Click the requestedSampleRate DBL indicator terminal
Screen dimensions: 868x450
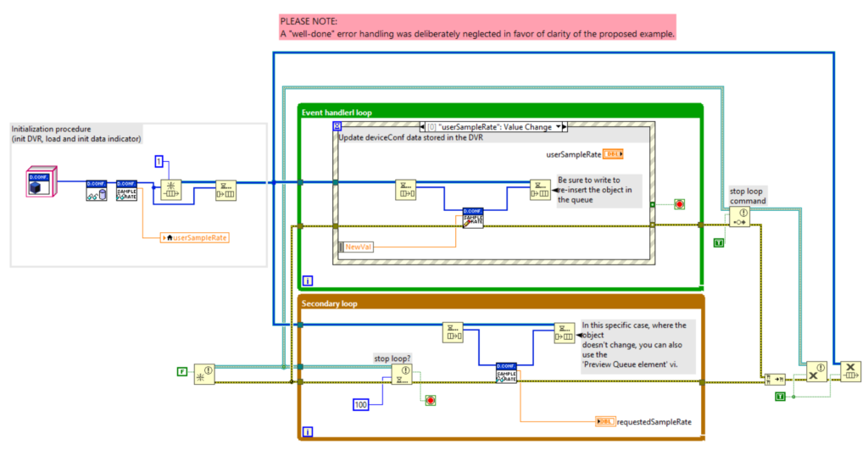[x=605, y=421]
